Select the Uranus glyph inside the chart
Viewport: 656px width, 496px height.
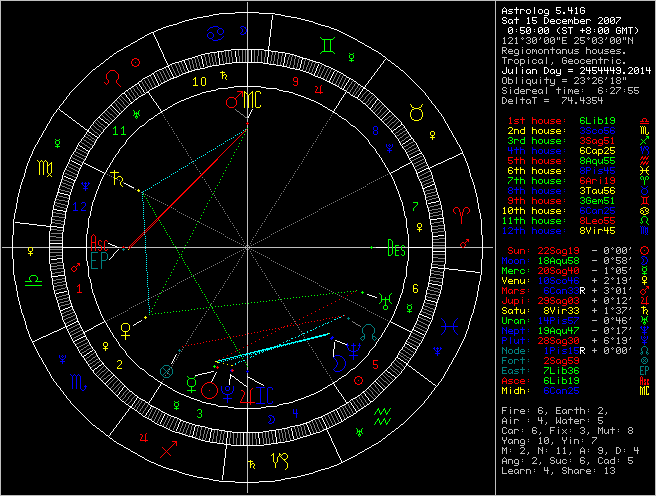pyautogui.click(x=385, y=296)
